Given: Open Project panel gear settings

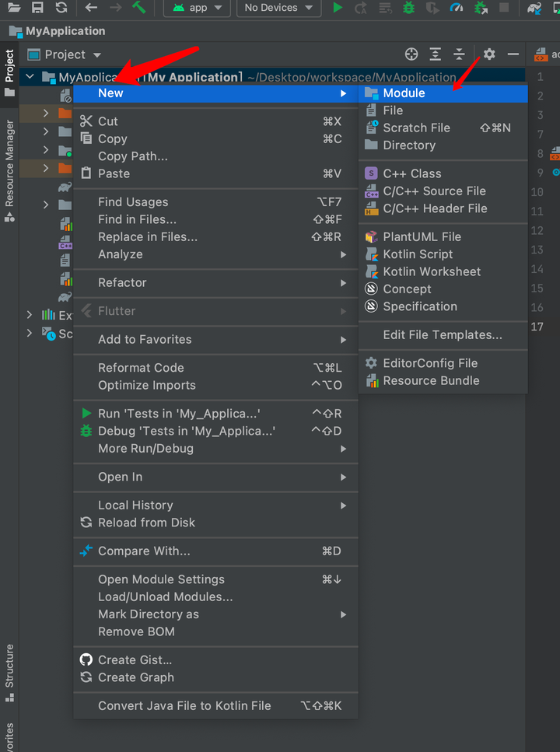Looking at the screenshot, I should (489, 54).
